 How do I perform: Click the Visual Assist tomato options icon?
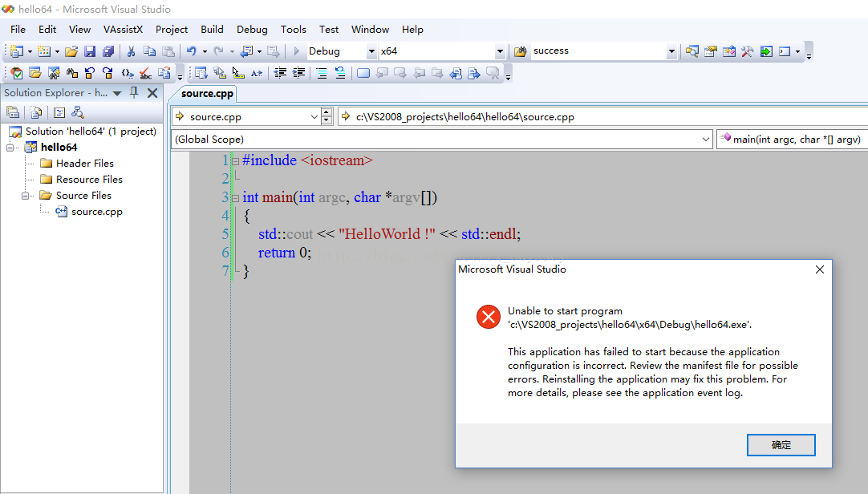click(17, 73)
